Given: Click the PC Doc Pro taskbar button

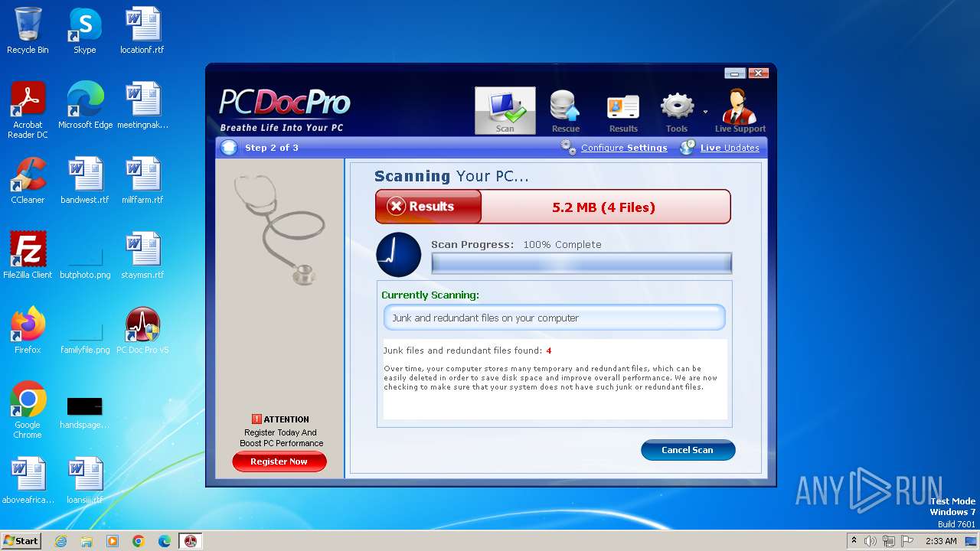Looking at the screenshot, I should click(x=191, y=541).
